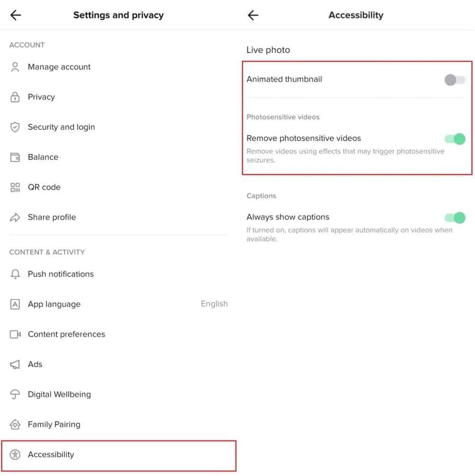Go back from Settings and privacy
The height and width of the screenshot is (476, 475).
click(x=16, y=15)
